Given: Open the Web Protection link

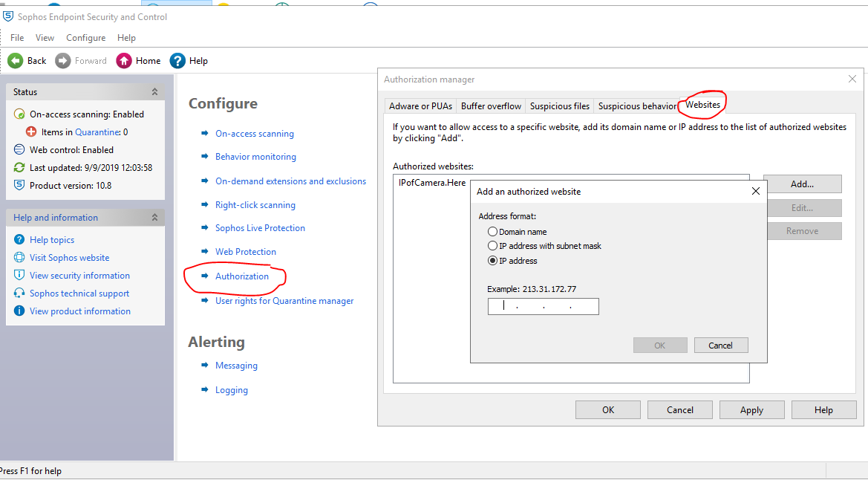Looking at the screenshot, I should [x=246, y=252].
